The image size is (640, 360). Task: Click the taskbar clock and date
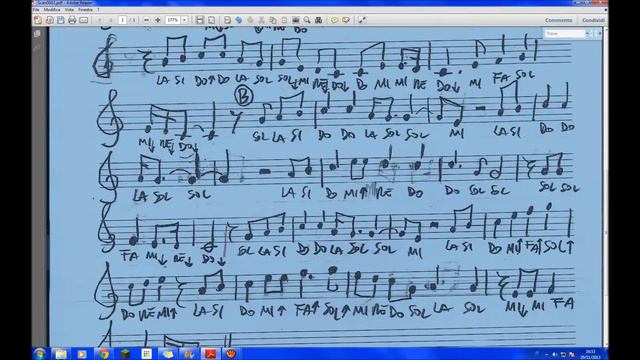coord(590,354)
